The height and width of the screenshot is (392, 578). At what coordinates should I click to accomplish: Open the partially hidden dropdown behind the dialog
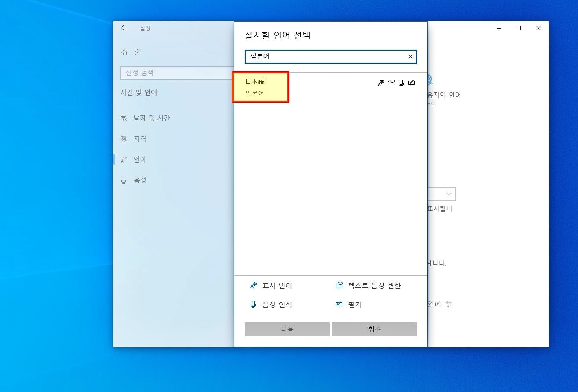click(x=442, y=194)
